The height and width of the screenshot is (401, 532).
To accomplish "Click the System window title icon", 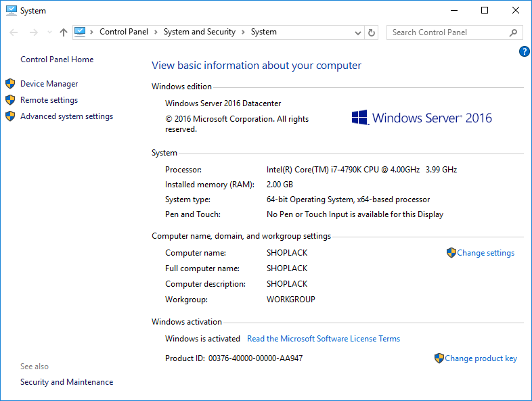I will pyautogui.click(x=12, y=11).
